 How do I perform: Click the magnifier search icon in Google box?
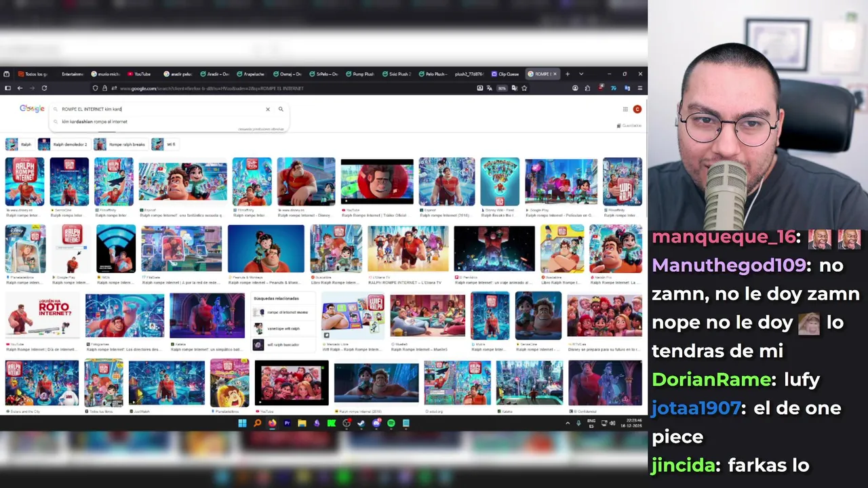pyautogui.click(x=281, y=109)
